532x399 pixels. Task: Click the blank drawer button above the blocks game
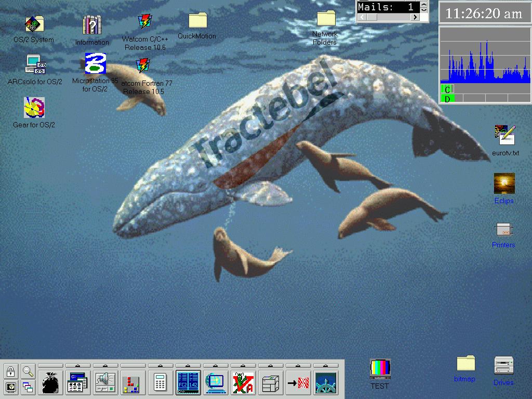tap(133, 365)
